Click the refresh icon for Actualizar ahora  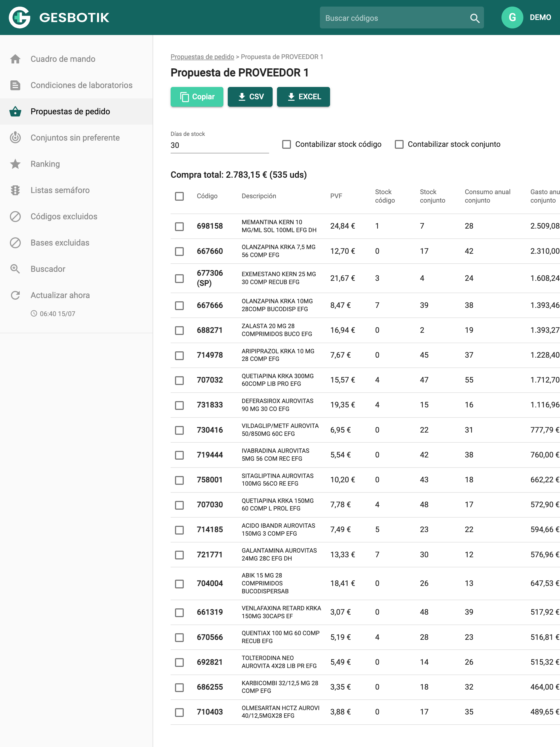(x=15, y=295)
